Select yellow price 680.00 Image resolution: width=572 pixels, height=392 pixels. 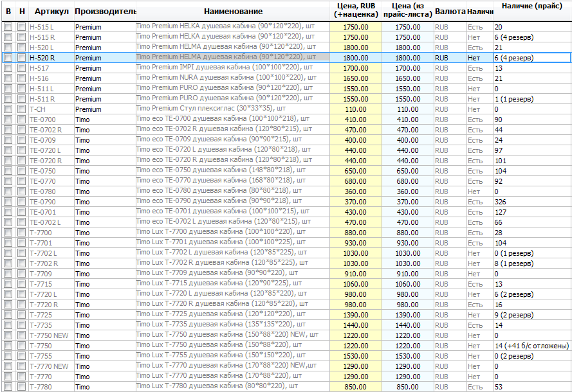(x=356, y=181)
